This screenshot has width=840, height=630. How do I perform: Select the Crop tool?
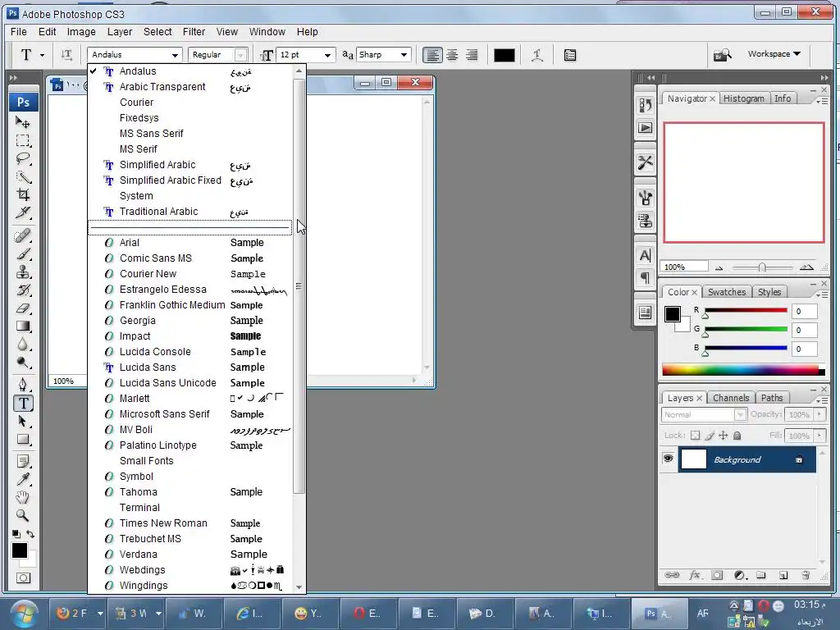[x=22, y=194]
